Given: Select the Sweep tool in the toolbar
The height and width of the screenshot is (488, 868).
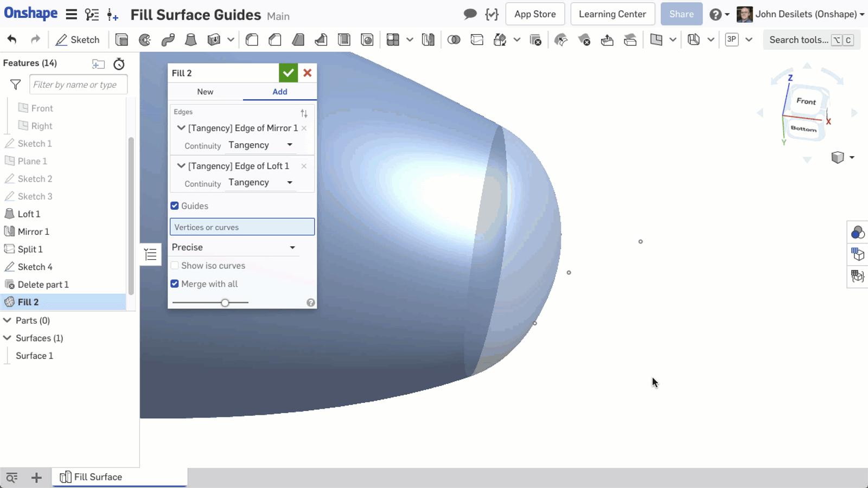Looking at the screenshot, I should click(168, 40).
